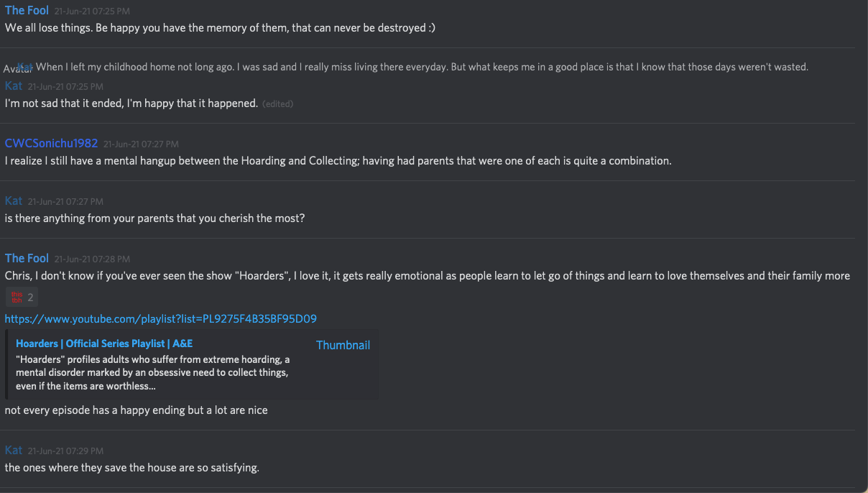
Task: Click the 07:29 PM timestamp on Kat's last message
Action: [x=65, y=451]
